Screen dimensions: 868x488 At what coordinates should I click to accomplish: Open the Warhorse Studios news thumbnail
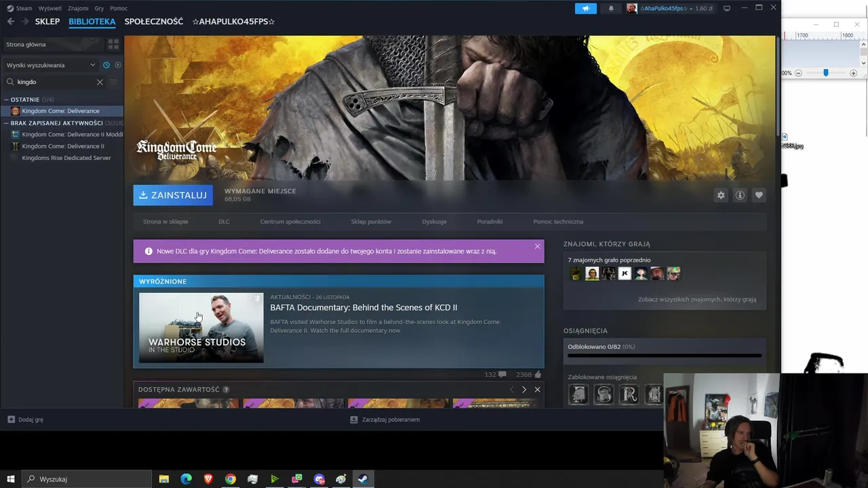201,328
